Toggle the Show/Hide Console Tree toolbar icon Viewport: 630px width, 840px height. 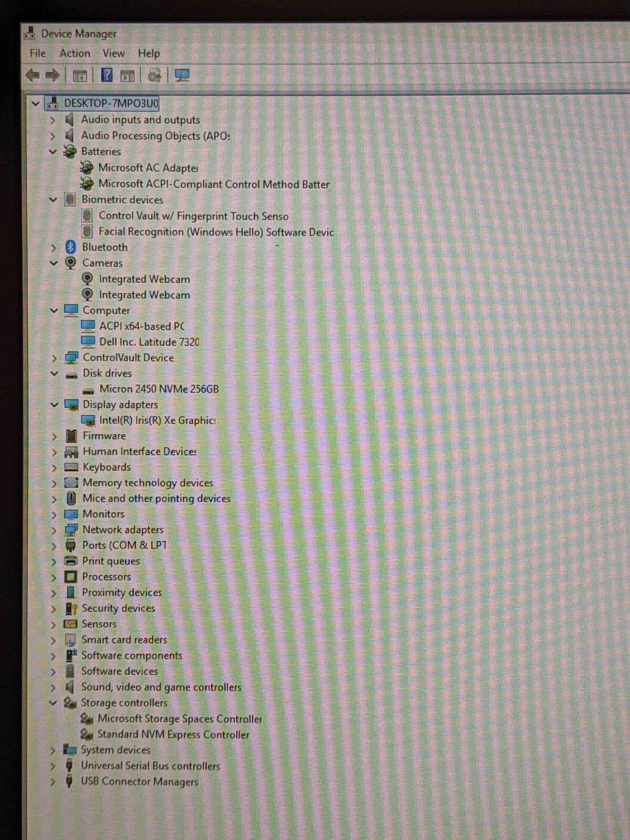[80, 76]
